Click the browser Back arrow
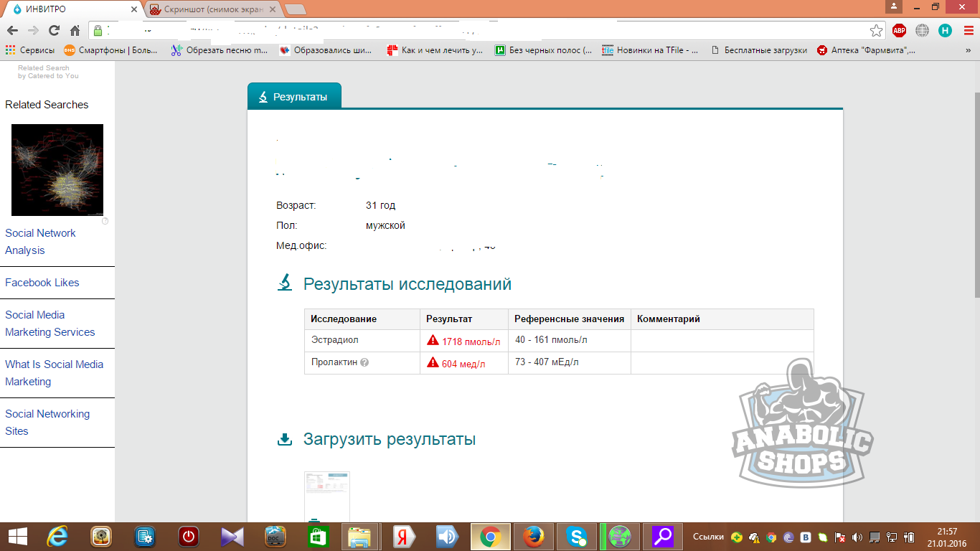Image resolution: width=980 pixels, height=551 pixels. tap(12, 31)
